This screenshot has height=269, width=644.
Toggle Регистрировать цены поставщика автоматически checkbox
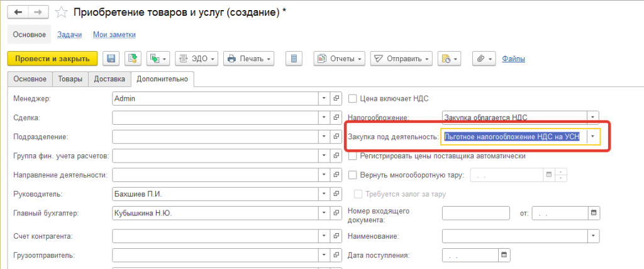click(352, 156)
